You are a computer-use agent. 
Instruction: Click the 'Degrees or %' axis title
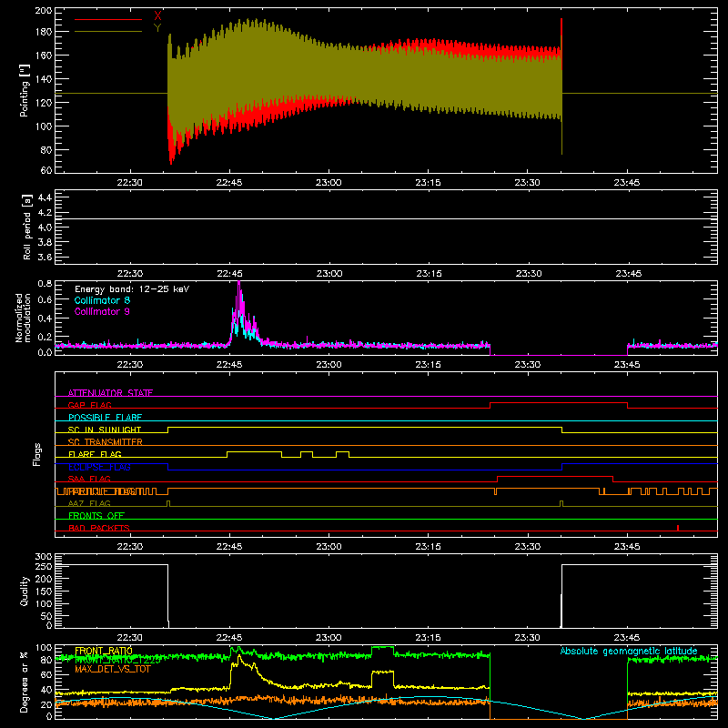tap(25, 682)
